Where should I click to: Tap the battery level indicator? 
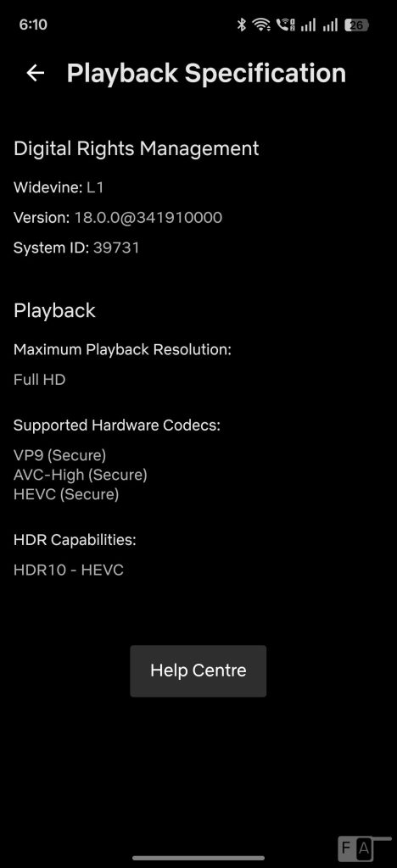pos(356,25)
